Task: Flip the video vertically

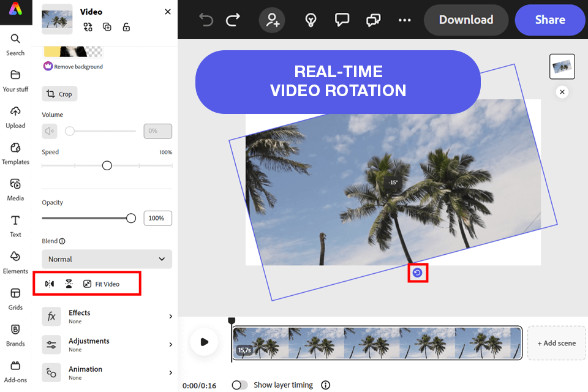Action: 69,284
